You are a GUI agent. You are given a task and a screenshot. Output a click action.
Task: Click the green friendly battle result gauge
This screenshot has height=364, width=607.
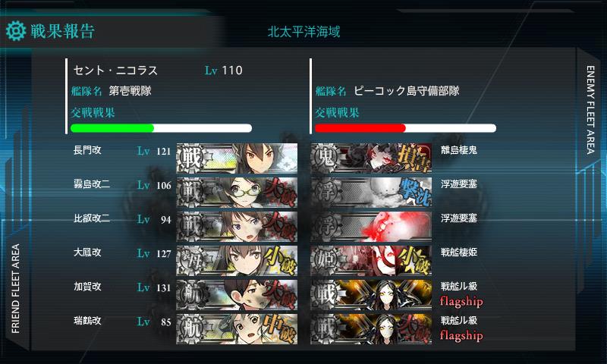pos(161,128)
